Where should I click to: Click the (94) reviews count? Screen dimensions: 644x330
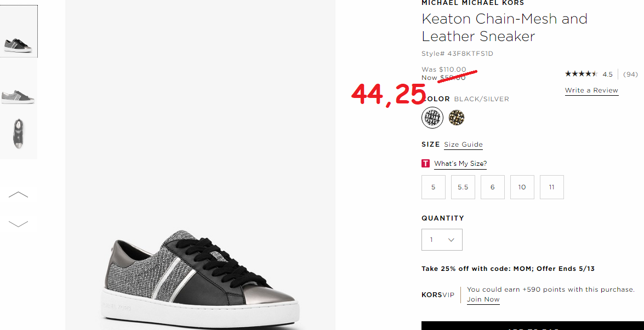click(x=630, y=74)
